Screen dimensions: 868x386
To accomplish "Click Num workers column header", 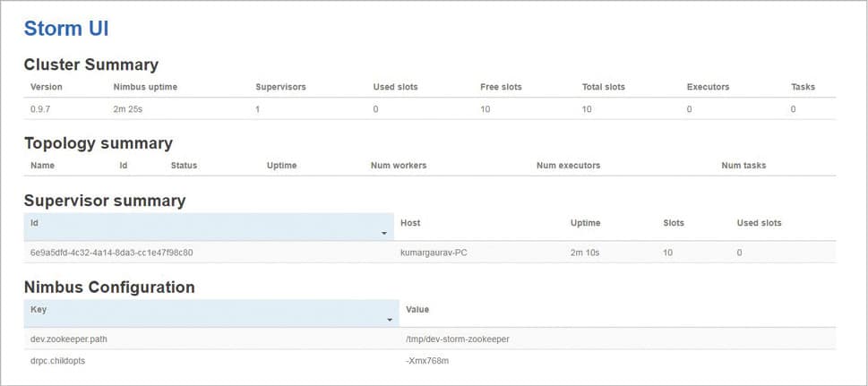I will (398, 166).
